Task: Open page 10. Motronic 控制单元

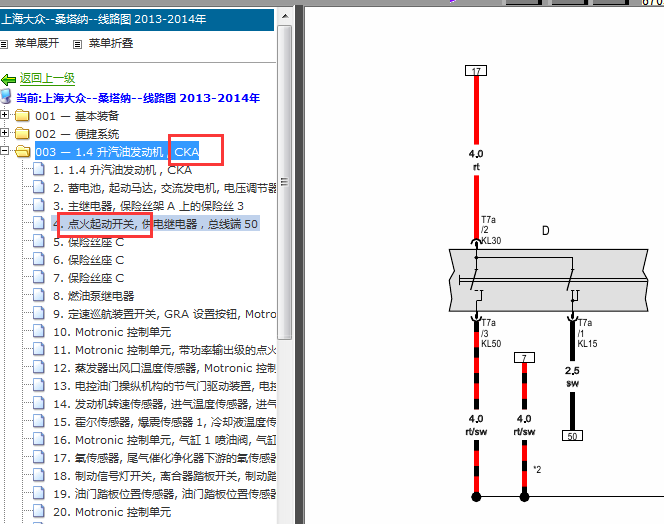Action: pyautogui.click(x=112, y=332)
